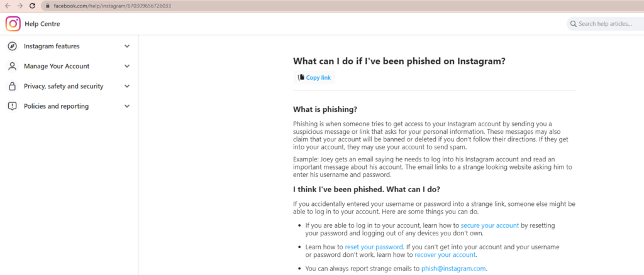Open the secure your account link

click(489, 225)
